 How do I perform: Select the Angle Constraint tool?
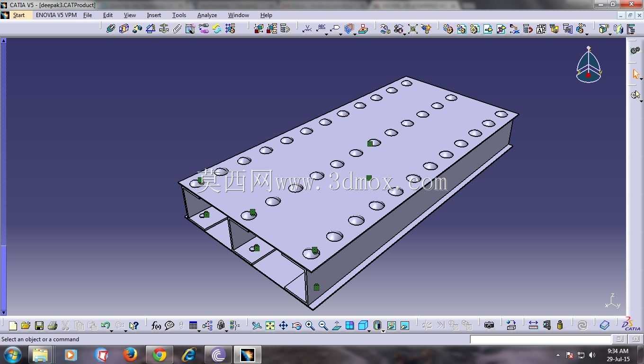tap(151, 28)
